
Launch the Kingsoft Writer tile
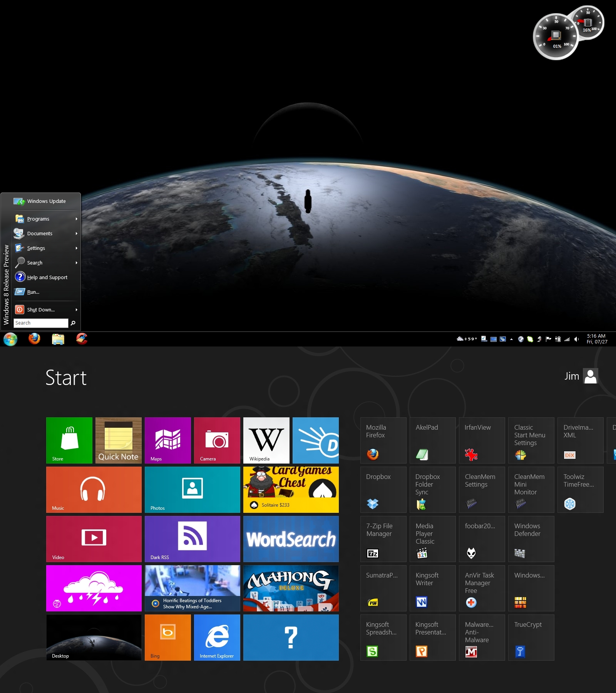coord(433,588)
